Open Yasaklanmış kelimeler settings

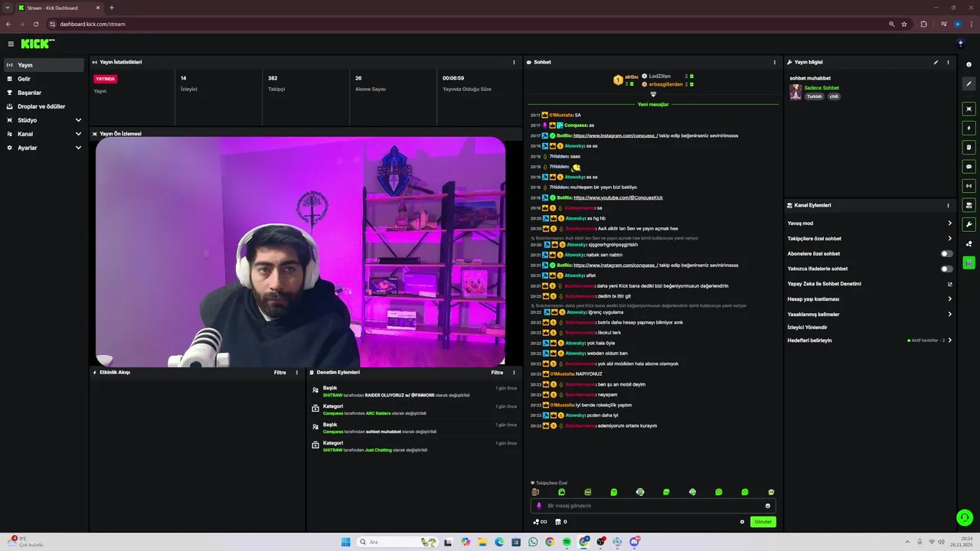[x=870, y=315]
